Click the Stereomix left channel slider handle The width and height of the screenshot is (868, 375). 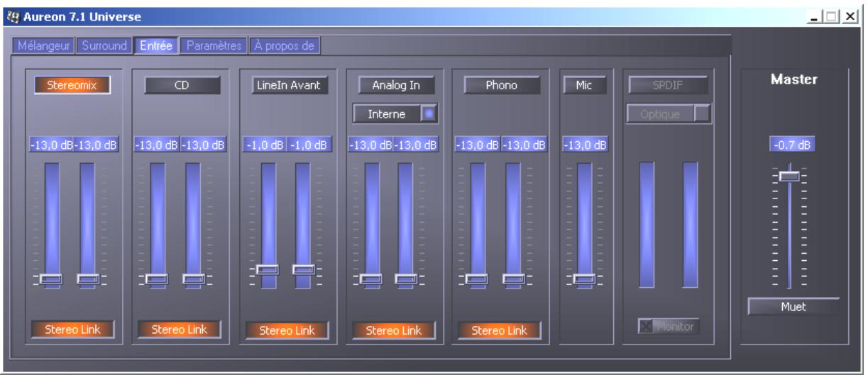51,279
